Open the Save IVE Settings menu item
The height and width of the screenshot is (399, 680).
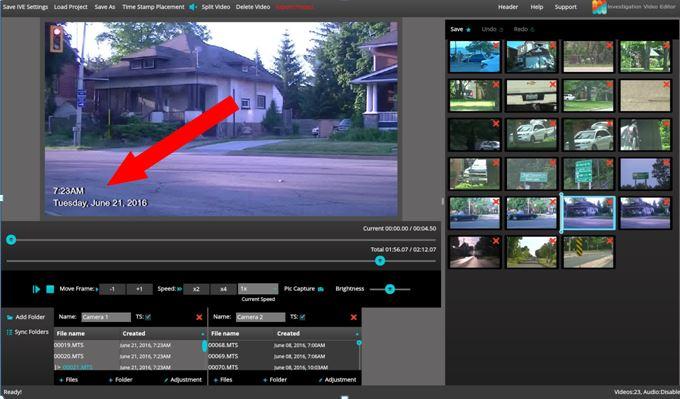(25, 7)
